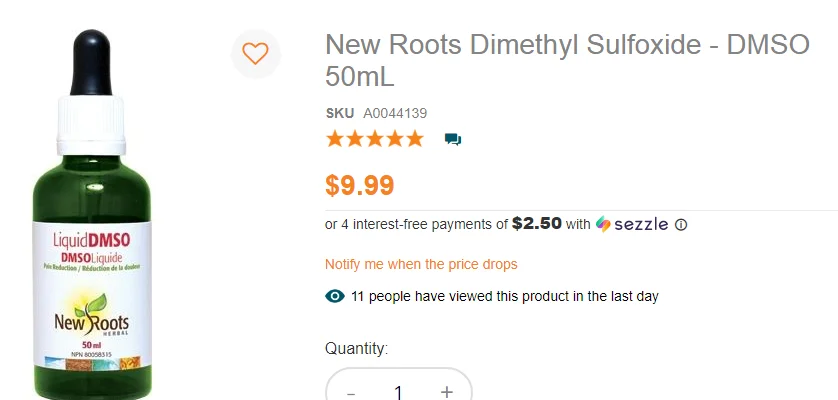838x400 pixels.
Task: Click the Sezzle info circle icon
Action: click(x=681, y=225)
